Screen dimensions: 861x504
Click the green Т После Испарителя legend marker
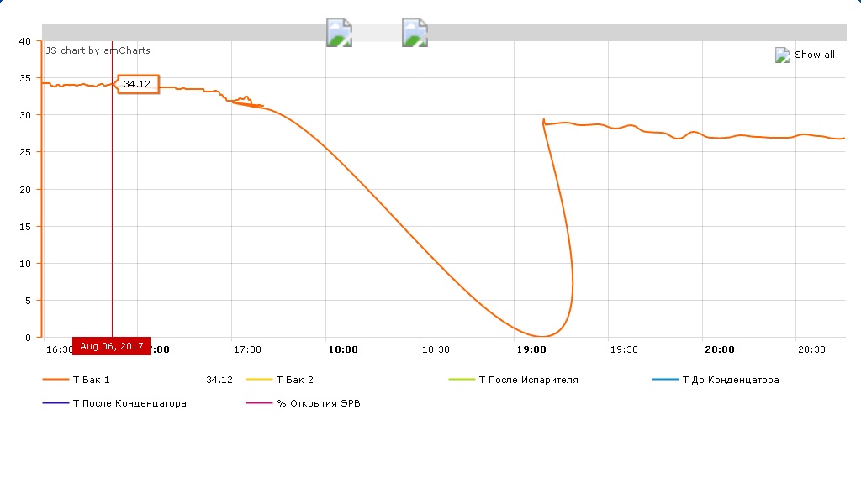pyautogui.click(x=462, y=380)
